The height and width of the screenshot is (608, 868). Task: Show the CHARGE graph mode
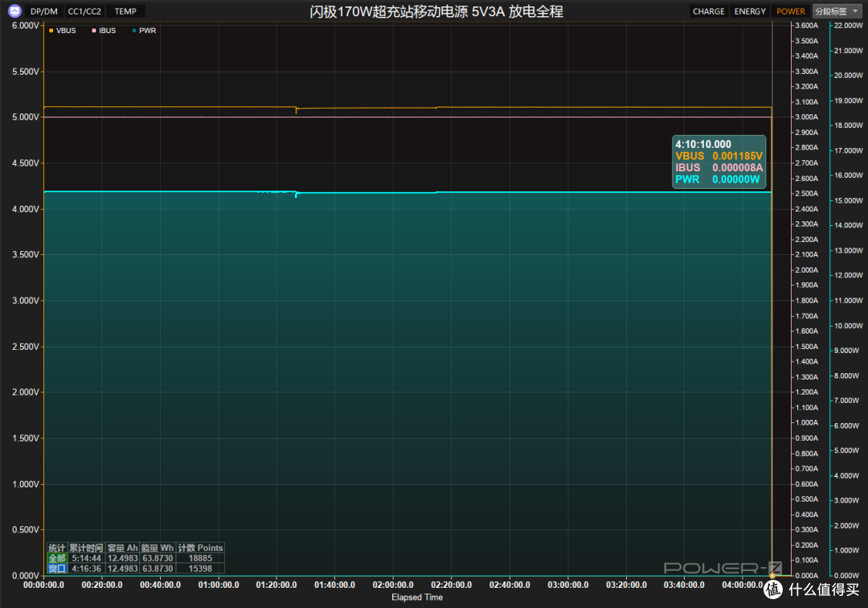click(x=708, y=11)
